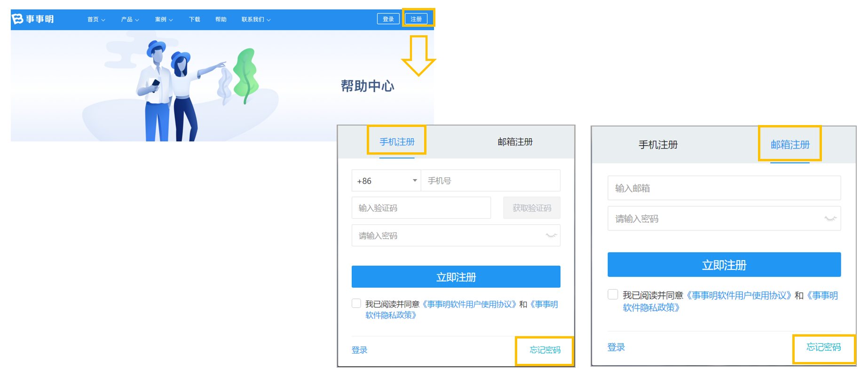Select the 邮箱注册 tab in right form
This screenshot has height=370, width=868.
pos(790,144)
